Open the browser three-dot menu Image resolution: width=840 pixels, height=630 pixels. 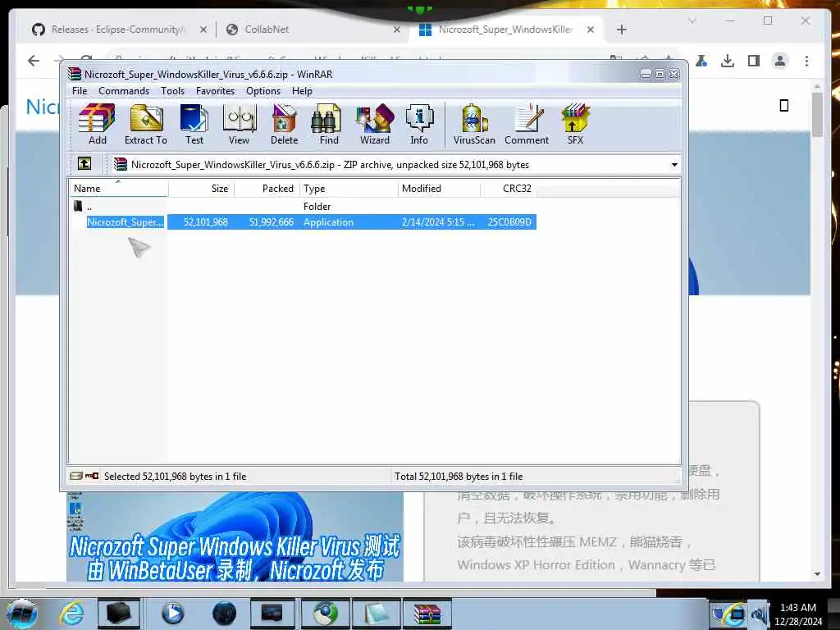807,61
